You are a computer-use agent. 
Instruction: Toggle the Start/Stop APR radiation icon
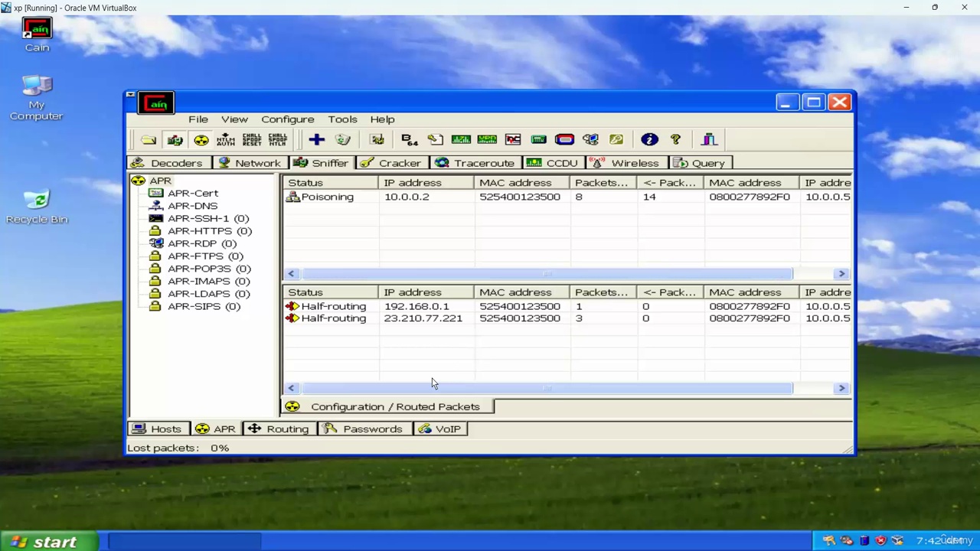(x=201, y=139)
